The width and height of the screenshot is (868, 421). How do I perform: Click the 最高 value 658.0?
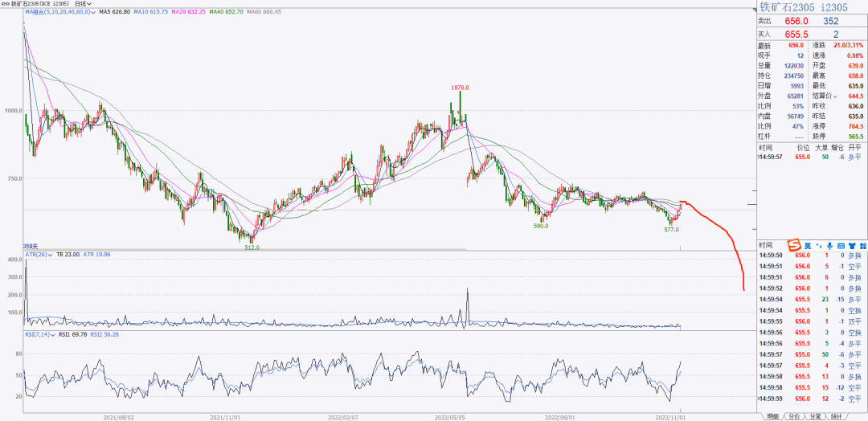coord(856,76)
